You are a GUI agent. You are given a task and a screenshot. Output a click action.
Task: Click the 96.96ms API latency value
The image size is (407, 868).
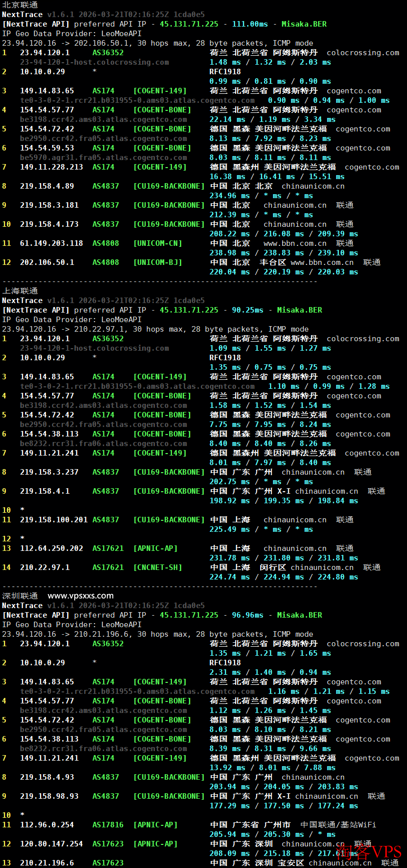(x=247, y=615)
